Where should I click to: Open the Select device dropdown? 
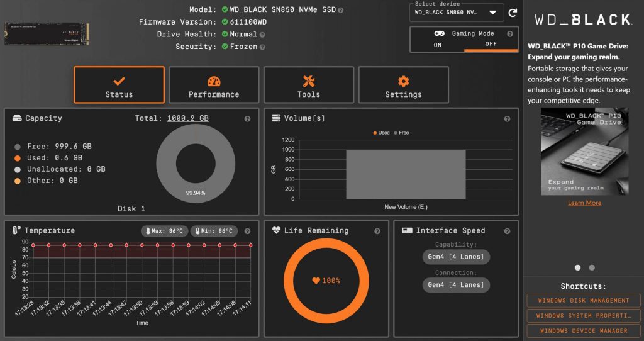(x=457, y=13)
